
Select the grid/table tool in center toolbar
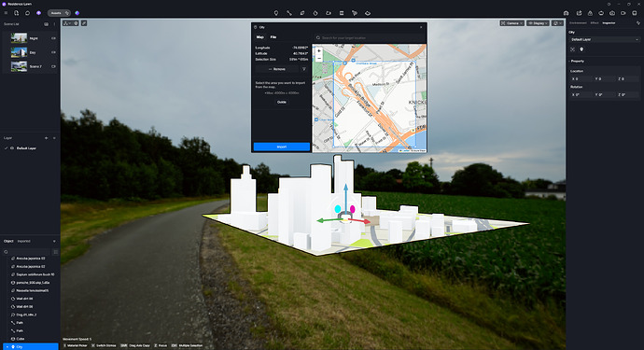point(342,13)
